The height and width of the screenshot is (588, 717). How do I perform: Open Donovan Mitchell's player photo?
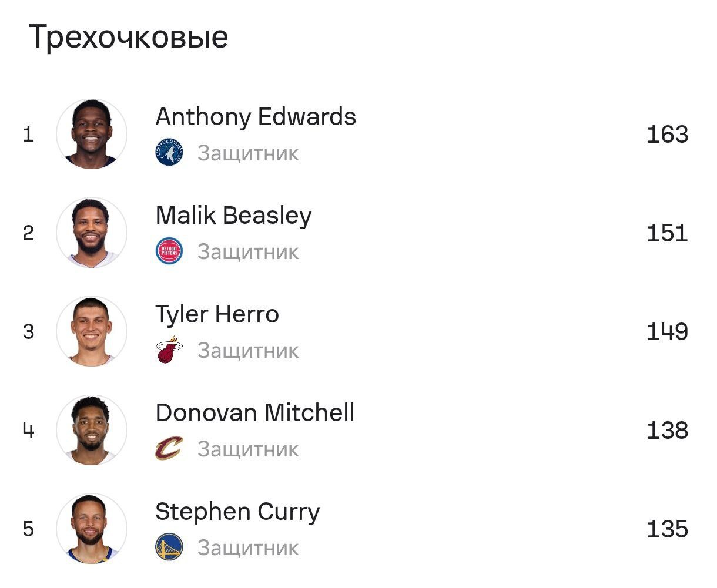pyautogui.click(x=92, y=431)
